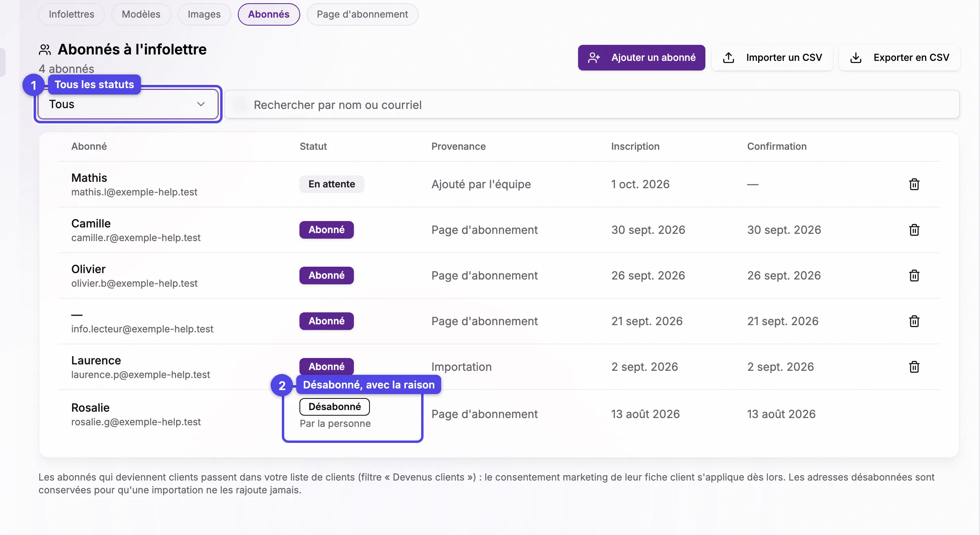Switch to the Infolettres tab
Image resolution: width=980 pixels, height=535 pixels.
[x=71, y=14]
